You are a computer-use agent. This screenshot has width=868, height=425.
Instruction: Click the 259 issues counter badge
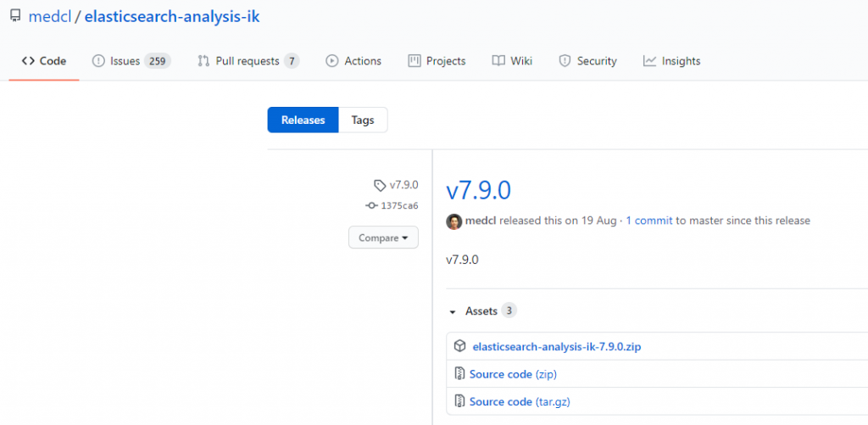tap(158, 61)
